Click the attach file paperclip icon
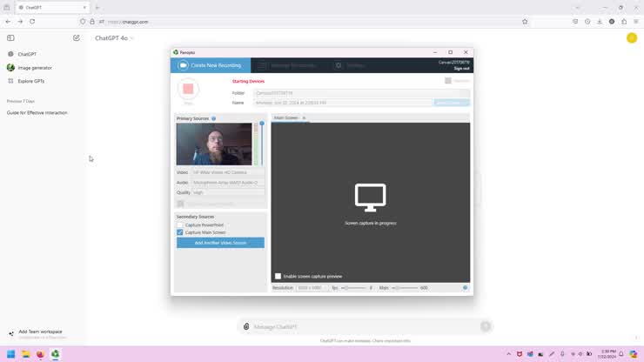 (246, 326)
